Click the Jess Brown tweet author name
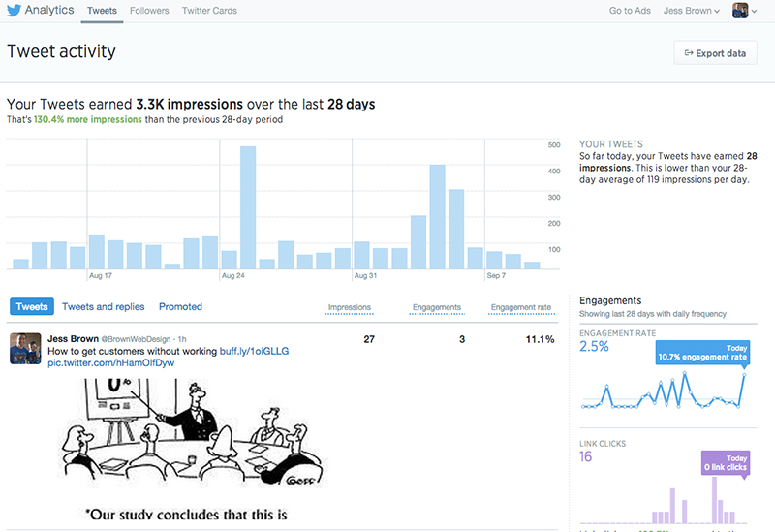Screen dimensions: 775x532 click(74, 339)
